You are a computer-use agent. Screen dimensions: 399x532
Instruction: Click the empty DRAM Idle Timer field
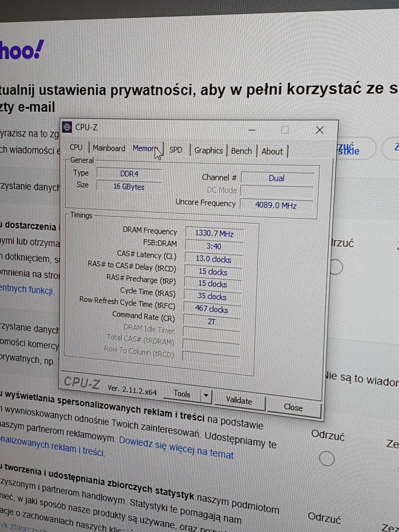click(x=211, y=332)
